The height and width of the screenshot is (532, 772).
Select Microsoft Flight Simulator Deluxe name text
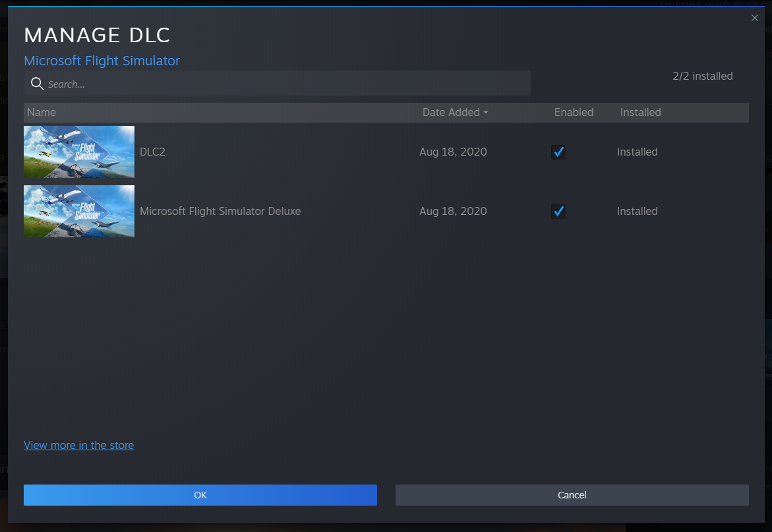tap(220, 212)
